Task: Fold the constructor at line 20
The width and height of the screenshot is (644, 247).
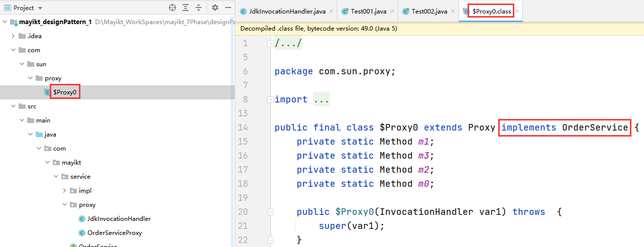Action: pos(270,212)
